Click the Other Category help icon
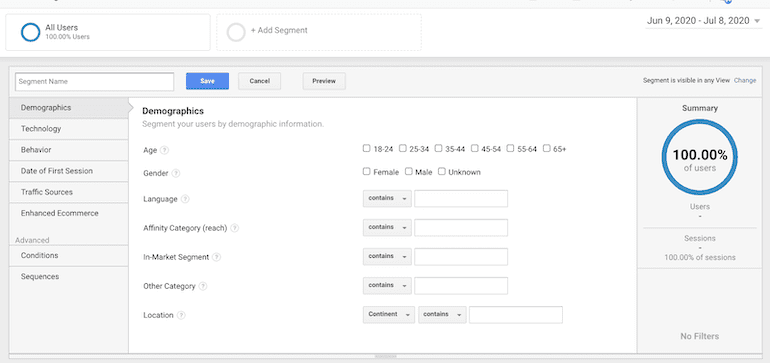 pyautogui.click(x=203, y=286)
